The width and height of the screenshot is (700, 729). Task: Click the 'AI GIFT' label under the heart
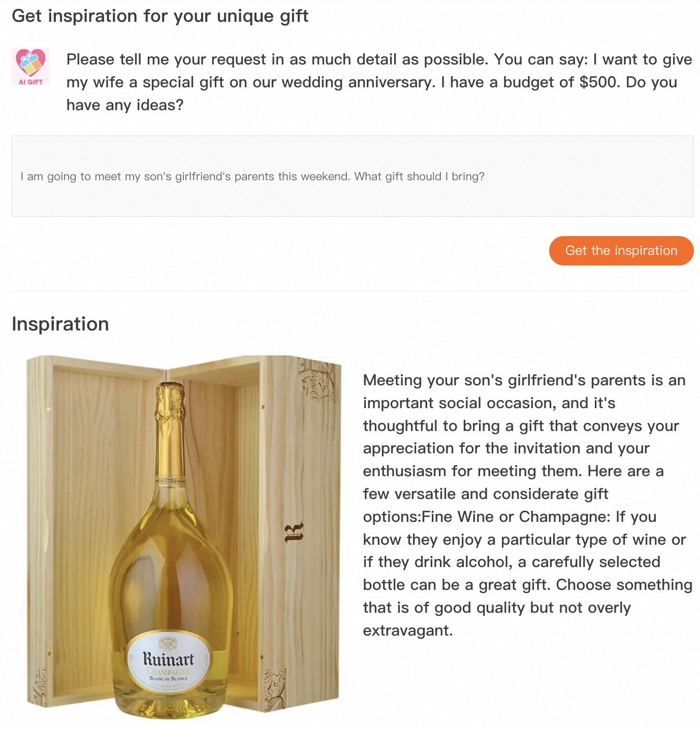coord(30,82)
